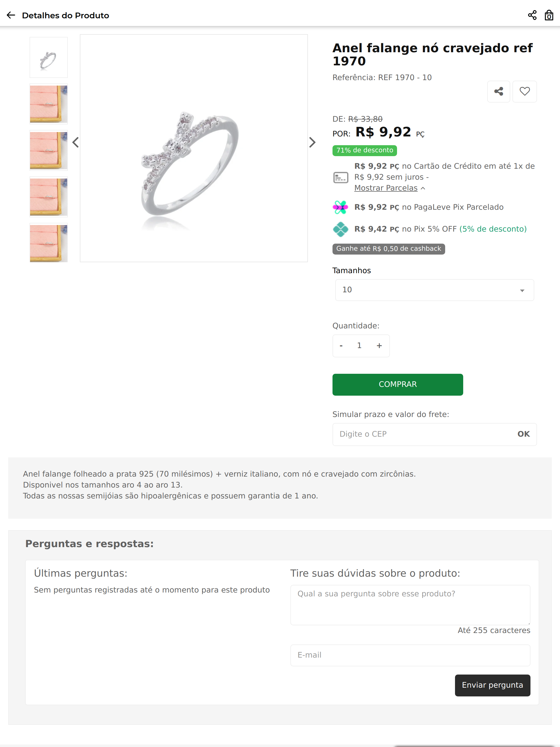
Task: Click Enviar pergunta button
Action: [492, 685]
